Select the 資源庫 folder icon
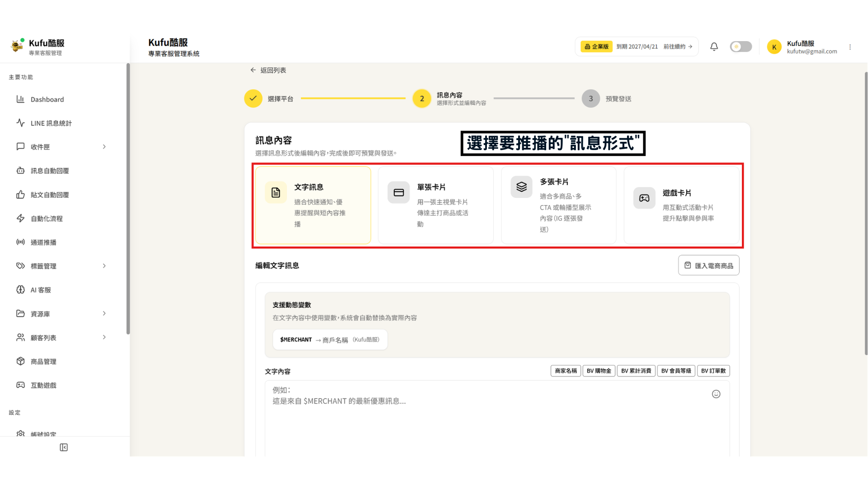868x488 pixels. pos(20,314)
